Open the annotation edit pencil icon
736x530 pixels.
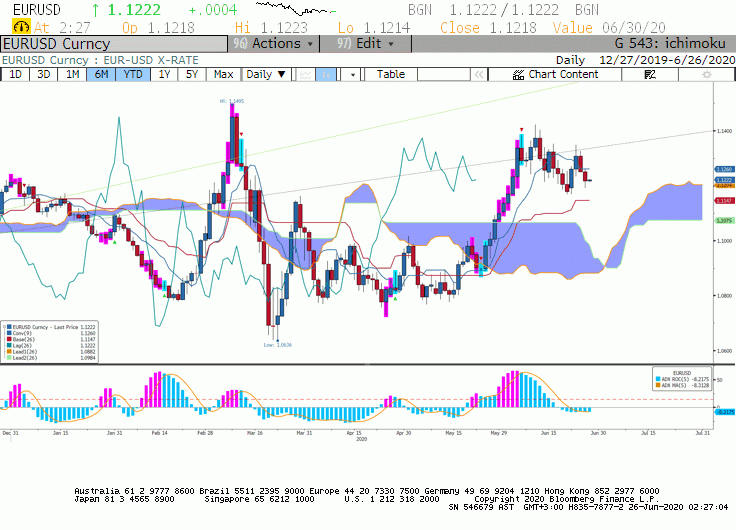[x=650, y=75]
